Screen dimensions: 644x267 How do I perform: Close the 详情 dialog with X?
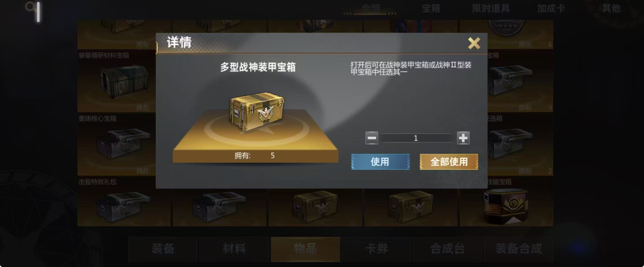click(474, 43)
